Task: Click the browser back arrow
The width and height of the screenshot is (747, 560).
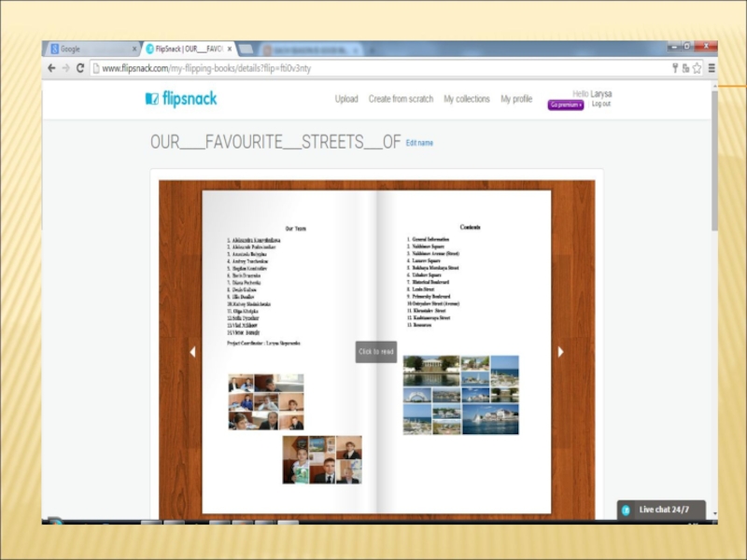Action: (x=51, y=68)
